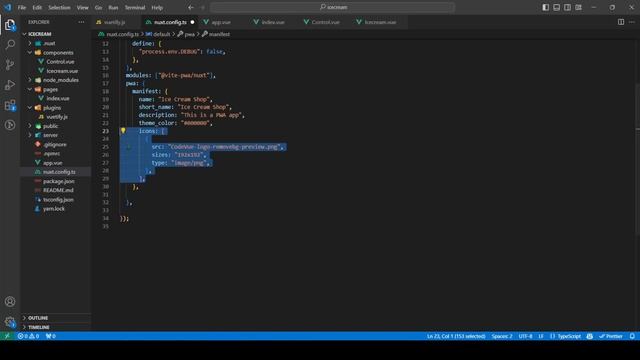Open .gitignore in the explorer

coord(56,144)
